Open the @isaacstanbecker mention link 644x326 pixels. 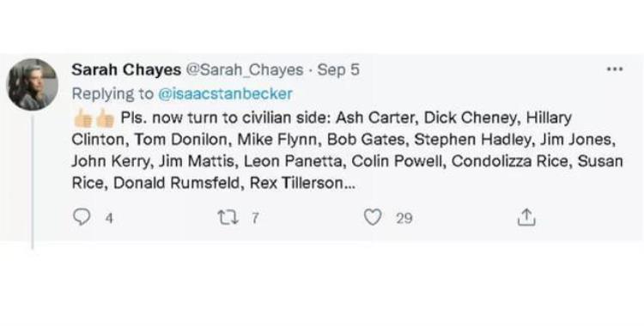click(225, 94)
